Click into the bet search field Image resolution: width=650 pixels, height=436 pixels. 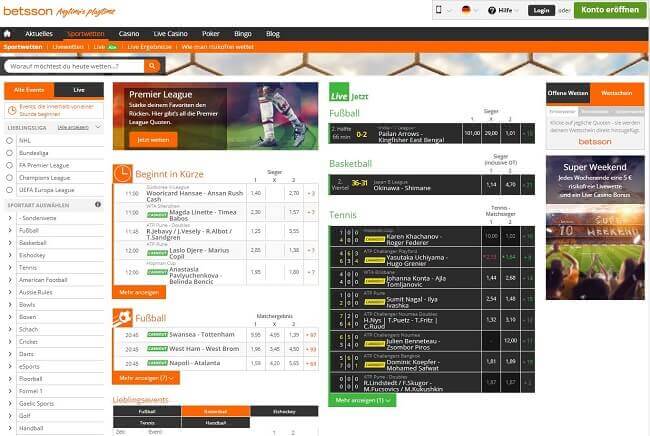tap(75, 66)
